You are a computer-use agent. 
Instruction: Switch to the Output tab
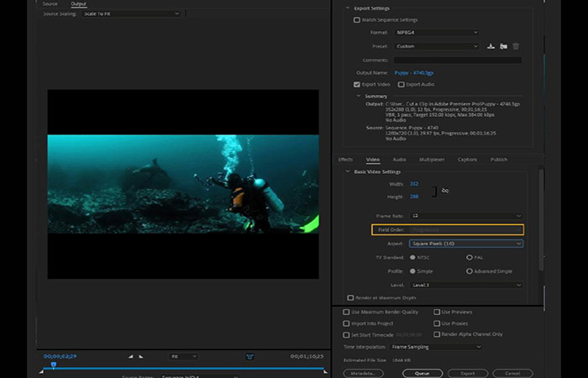point(78,3)
